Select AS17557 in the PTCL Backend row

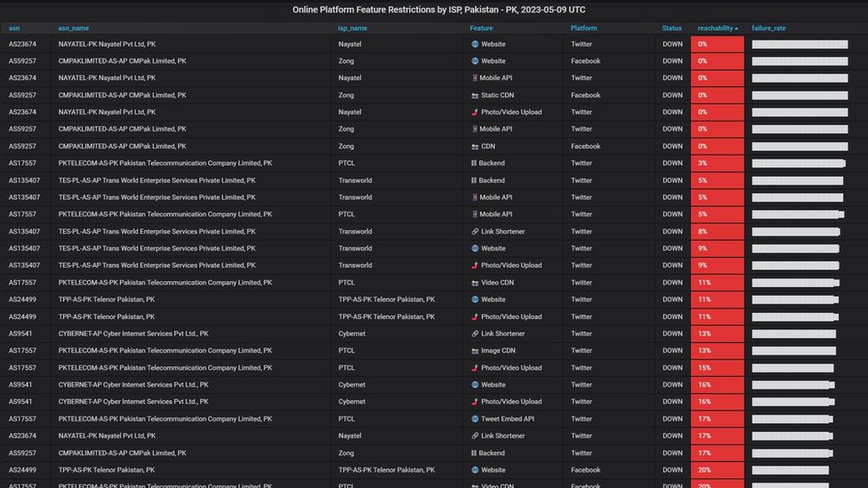[x=22, y=164]
